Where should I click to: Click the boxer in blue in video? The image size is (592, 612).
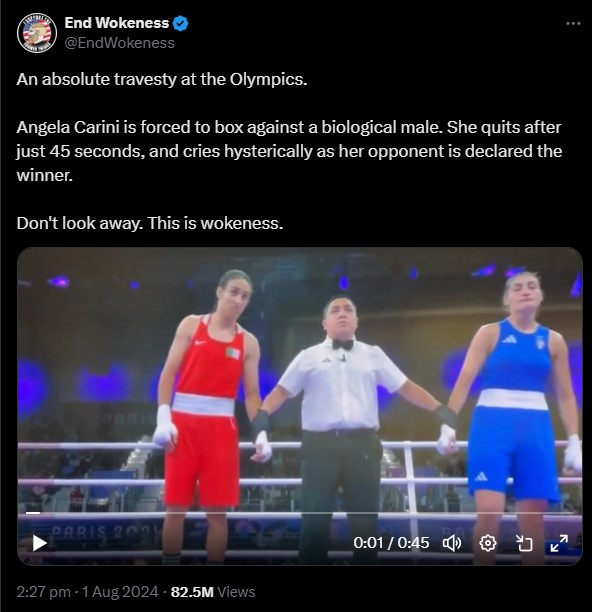click(515, 414)
